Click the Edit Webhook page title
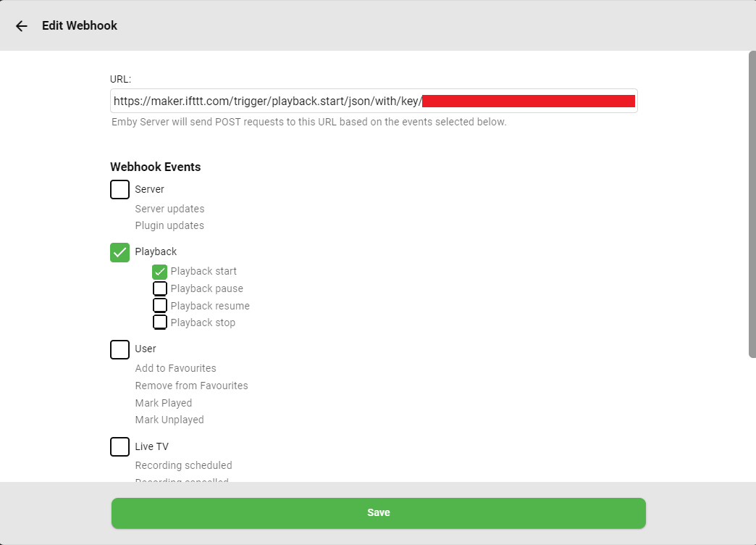 click(x=80, y=26)
